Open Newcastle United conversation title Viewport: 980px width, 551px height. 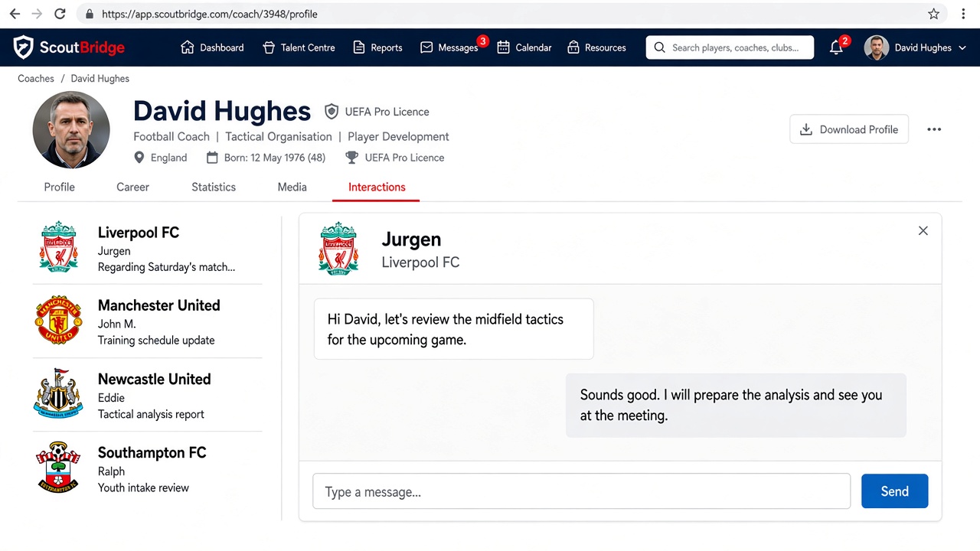coord(154,379)
